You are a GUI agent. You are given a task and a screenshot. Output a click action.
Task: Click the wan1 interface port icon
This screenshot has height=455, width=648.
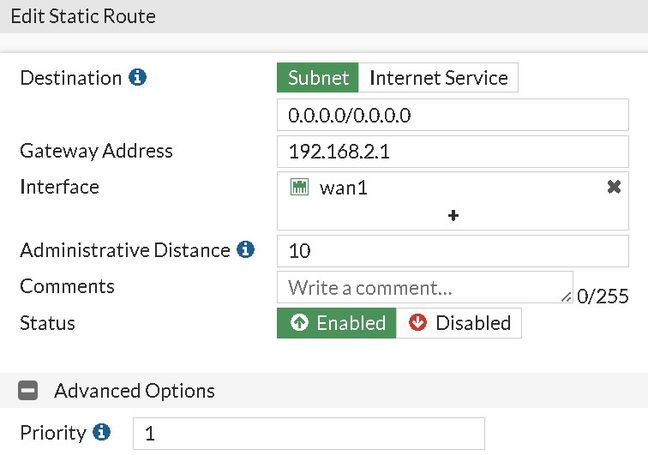(299, 187)
